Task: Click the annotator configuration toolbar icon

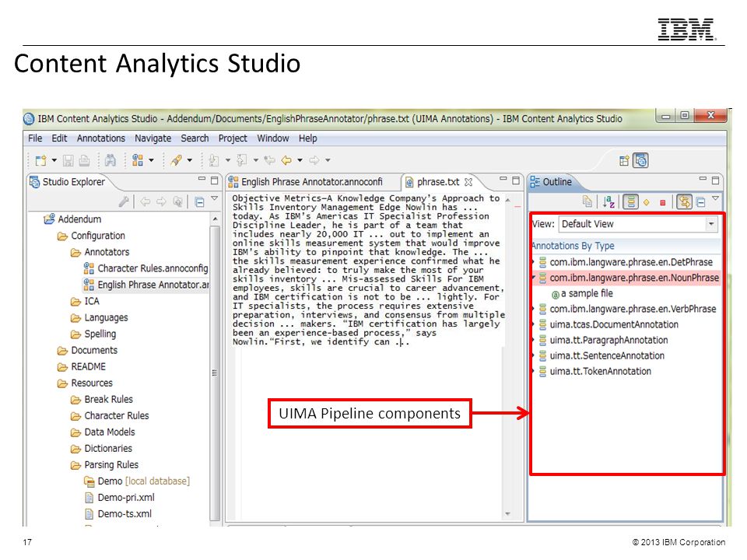Action: point(138,160)
